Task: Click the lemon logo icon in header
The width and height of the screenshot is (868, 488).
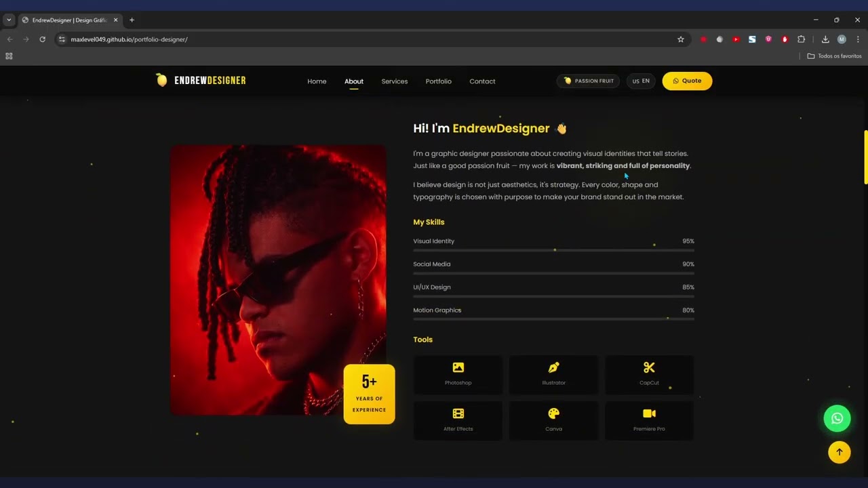Action: 161,80
